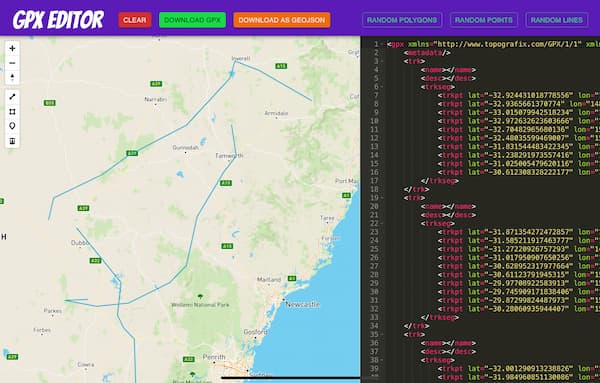Click the trash delete tool
Viewport: 600px width, 383px height.
[x=12, y=140]
